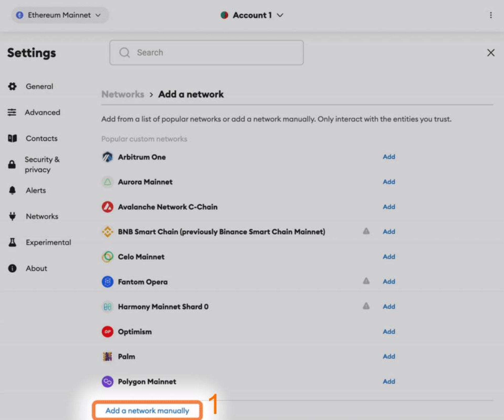Click the Celo Mainnet logo icon

click(107, 257)
